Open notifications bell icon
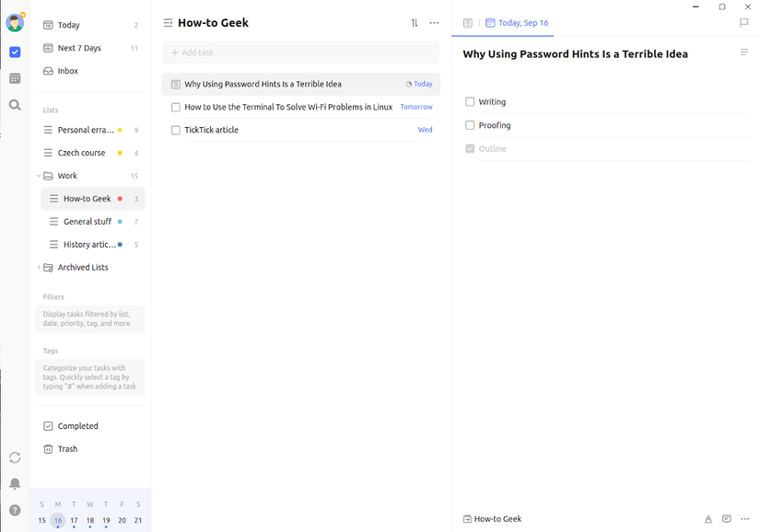 coord(15,483)
